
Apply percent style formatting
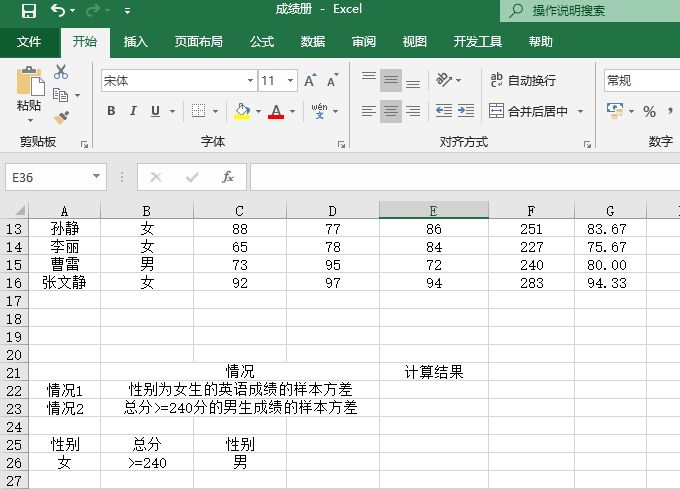coord(649,111)
